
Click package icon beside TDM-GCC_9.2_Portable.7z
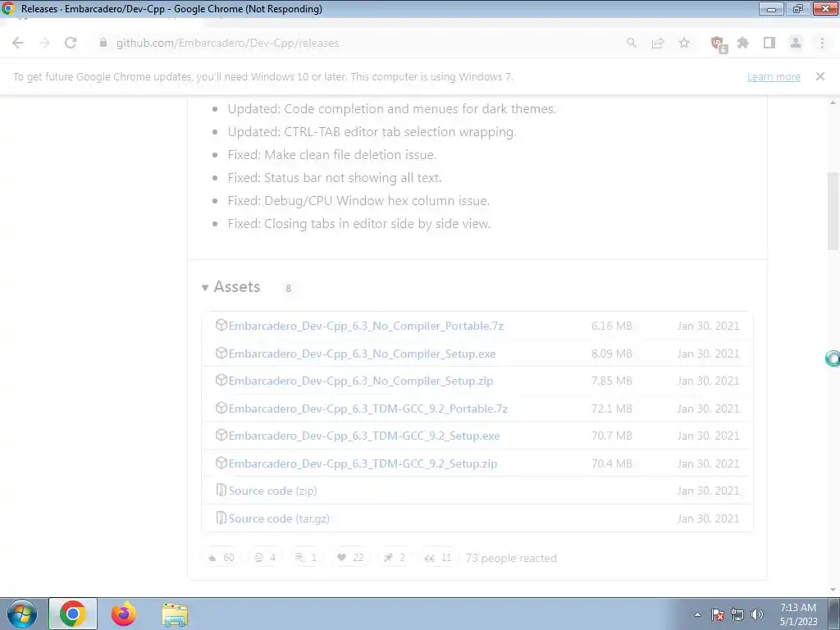(x=221, y=409)
